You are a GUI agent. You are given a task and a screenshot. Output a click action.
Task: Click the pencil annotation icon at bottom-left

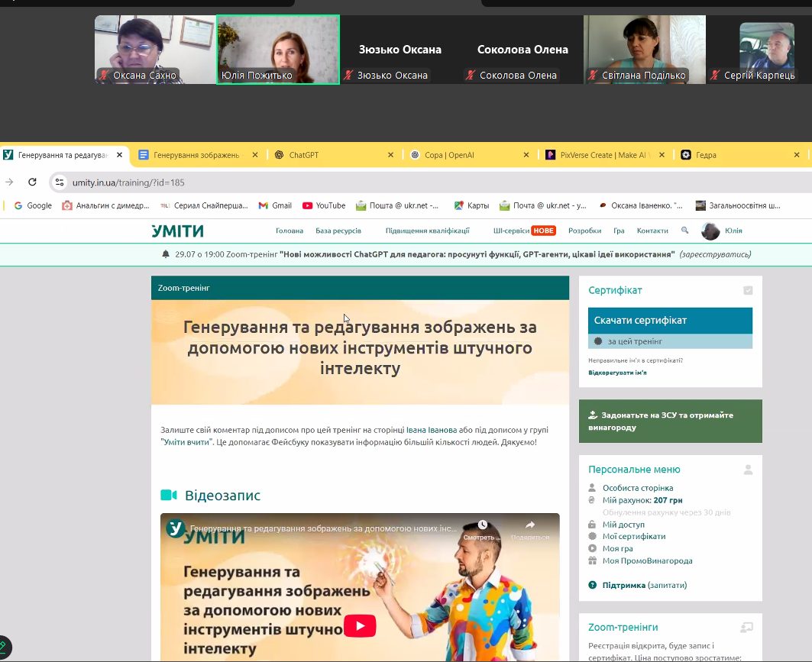[x=5, y=646]
